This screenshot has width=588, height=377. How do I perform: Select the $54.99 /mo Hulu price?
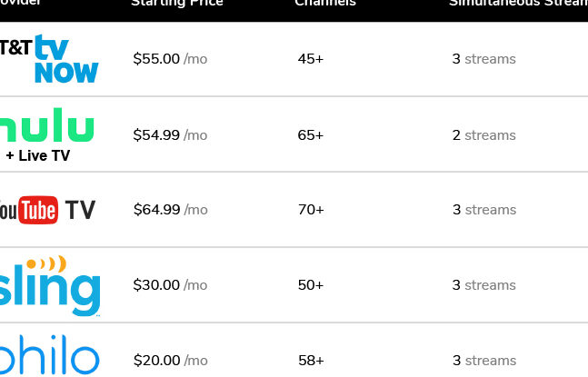click(170, 135)
